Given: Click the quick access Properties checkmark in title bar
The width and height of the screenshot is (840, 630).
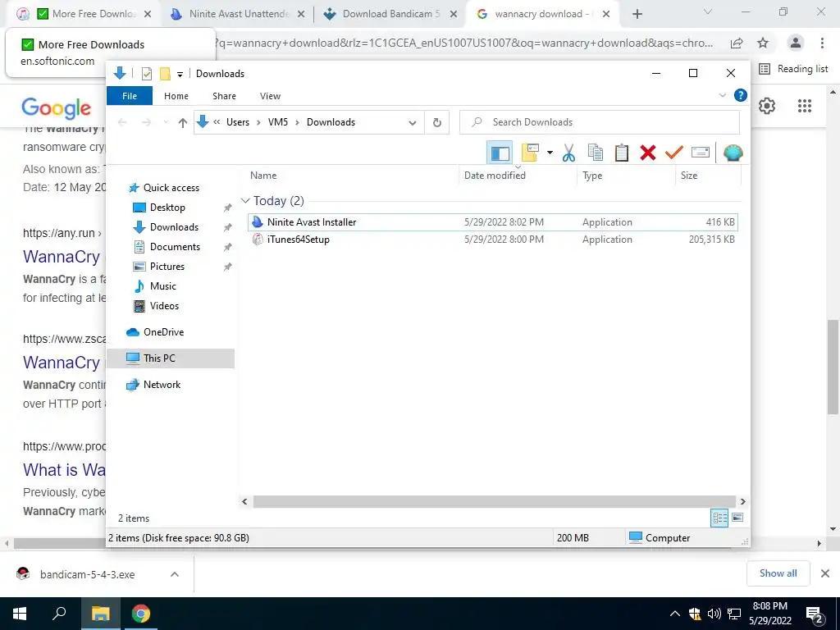Looking at the screenshot, I should 146,74.
